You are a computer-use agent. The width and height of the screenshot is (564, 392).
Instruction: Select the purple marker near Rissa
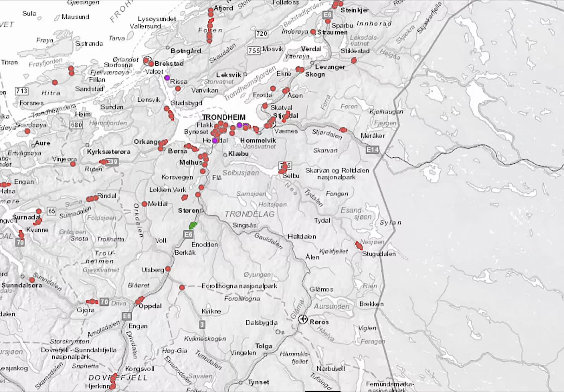click(x=167, y=77)
